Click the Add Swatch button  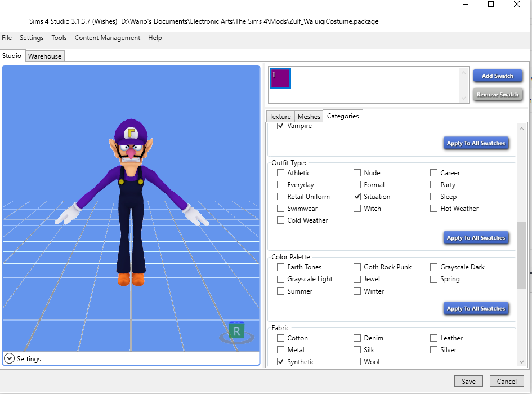[x=498, y=76]
